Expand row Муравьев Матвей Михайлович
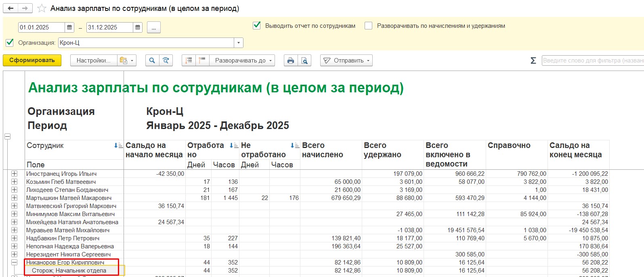The height and width of the screenshot is (277, 644). tap(15, 230)
